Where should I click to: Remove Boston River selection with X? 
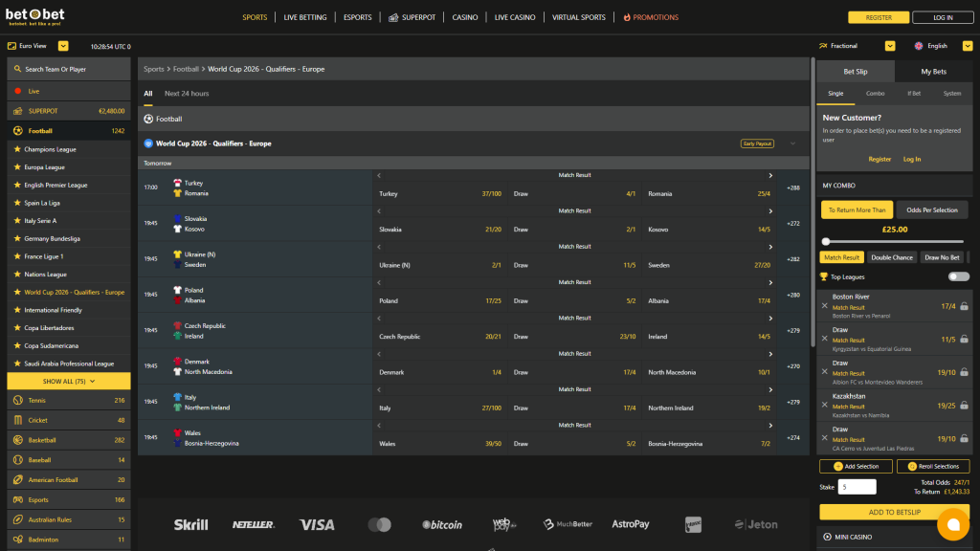[825, 306]
